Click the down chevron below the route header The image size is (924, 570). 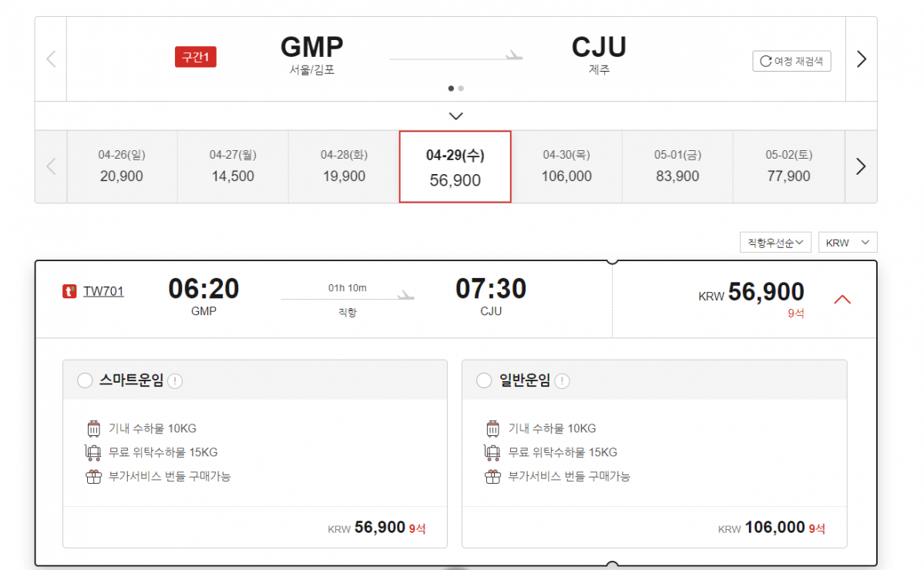(455, 116)
